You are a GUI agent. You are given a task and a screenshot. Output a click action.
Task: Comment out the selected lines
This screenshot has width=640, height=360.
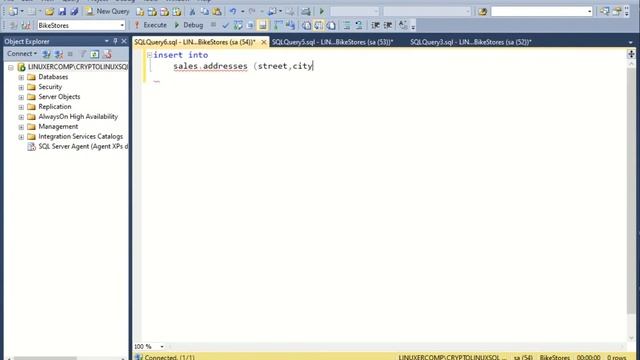click(x=347, y=25)
